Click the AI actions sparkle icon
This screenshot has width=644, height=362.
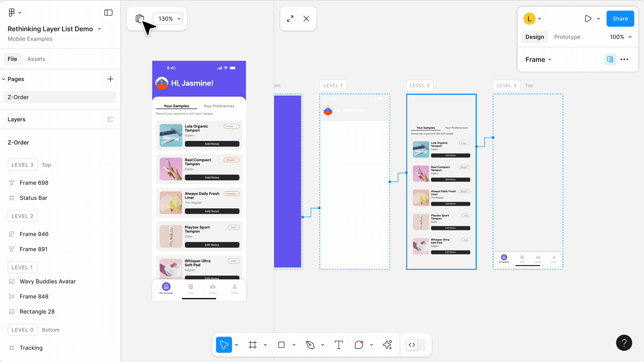387,345
